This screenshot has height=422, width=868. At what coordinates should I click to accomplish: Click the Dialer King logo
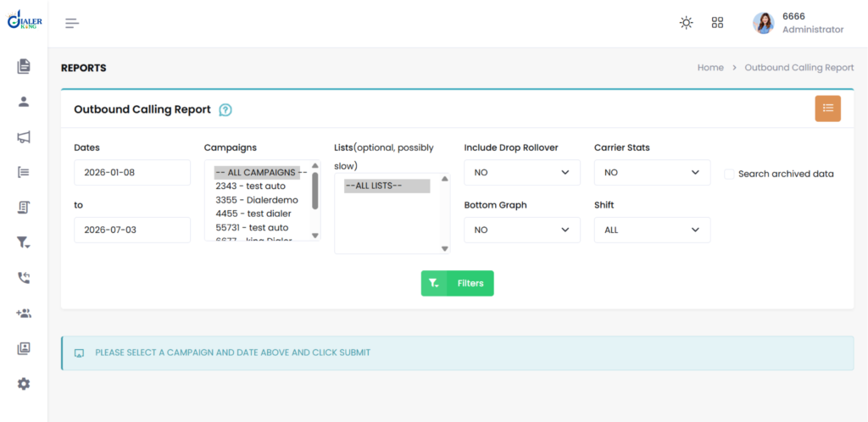click(x=25, y=19)
